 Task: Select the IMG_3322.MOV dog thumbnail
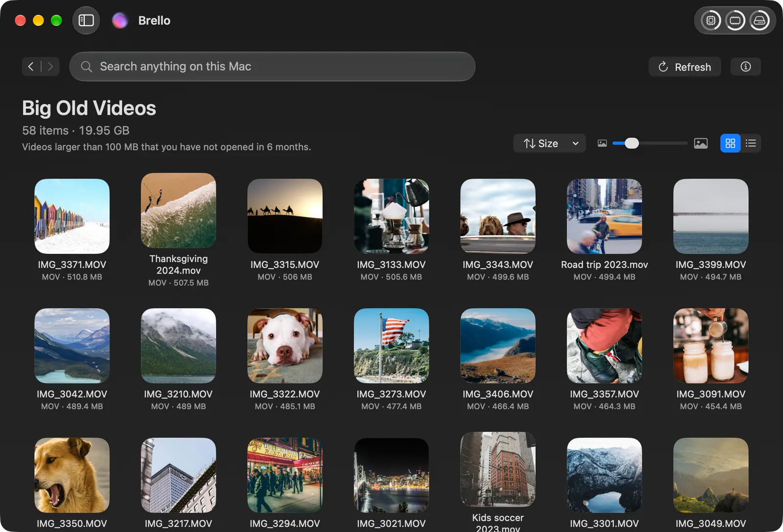285,346
